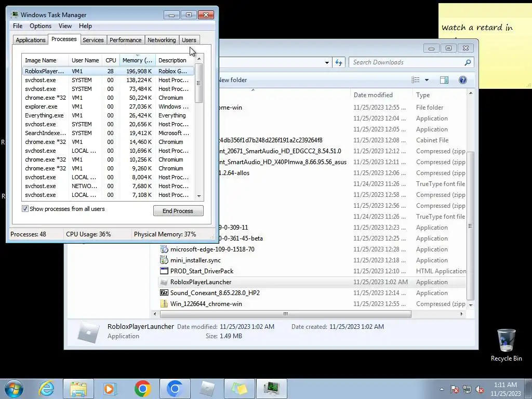Screen dimensions: 532x399
Task: Click the End Process button
Action: pos(178,211)
